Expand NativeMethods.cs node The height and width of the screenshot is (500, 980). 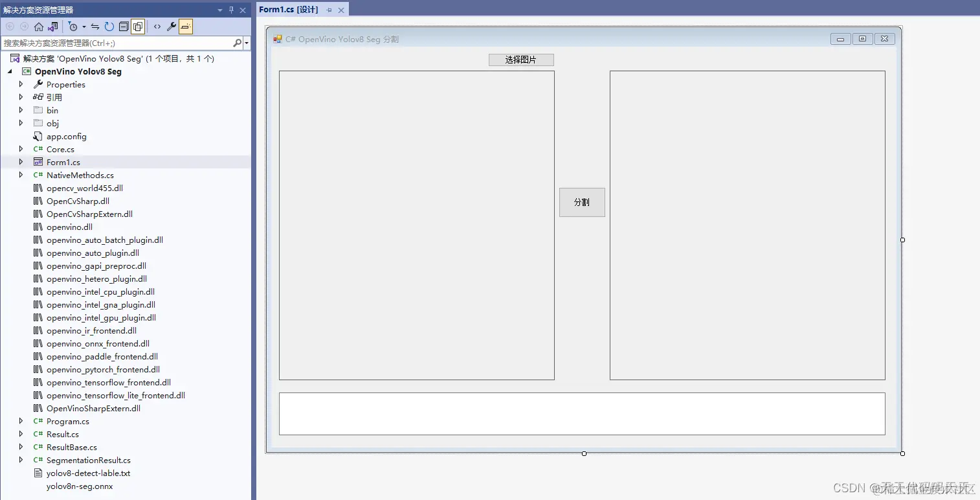point(21,175)
